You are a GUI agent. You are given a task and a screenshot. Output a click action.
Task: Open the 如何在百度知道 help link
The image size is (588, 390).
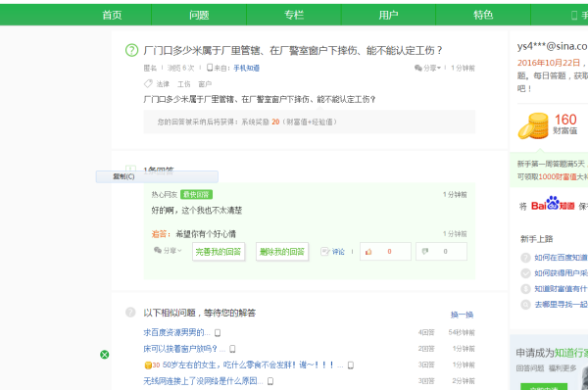(x=561, y=258)
